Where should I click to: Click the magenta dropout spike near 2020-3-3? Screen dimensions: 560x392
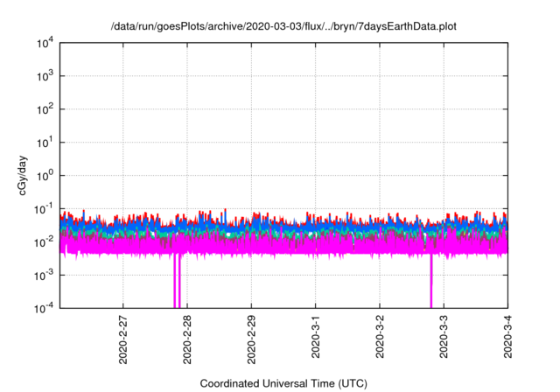[431, 281]
